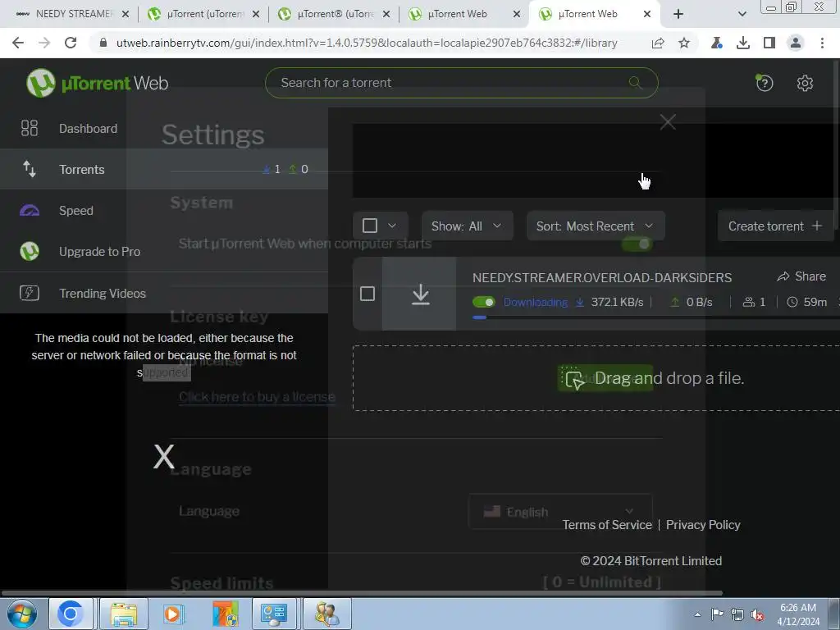Viewport: 840px width, 630px height.
Task: Click the search magnifier icon
Action: tap(635, 83)
